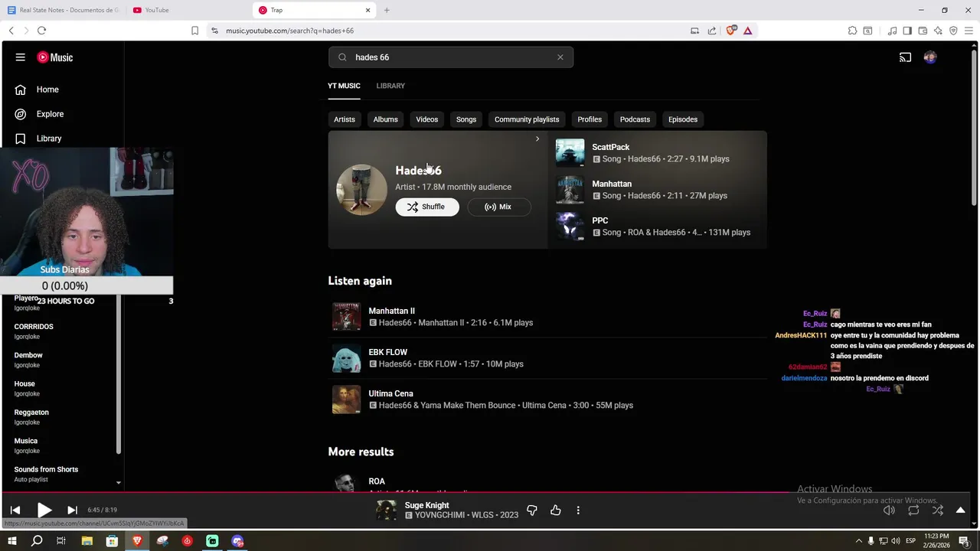Open the player's three-dot more actions menu
Screen dimensions: 980x551
pos(578,510)
